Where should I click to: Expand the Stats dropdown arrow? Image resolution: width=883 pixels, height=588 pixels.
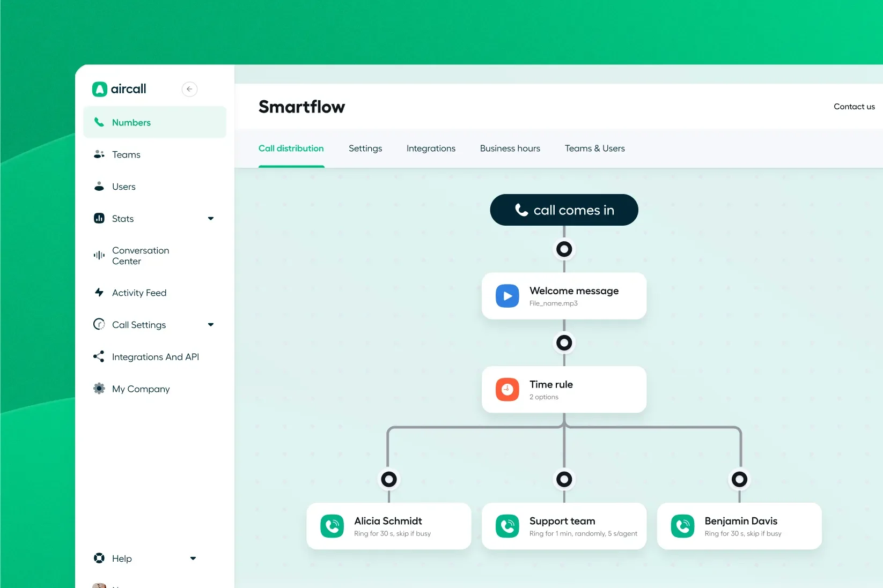(211, 219)
